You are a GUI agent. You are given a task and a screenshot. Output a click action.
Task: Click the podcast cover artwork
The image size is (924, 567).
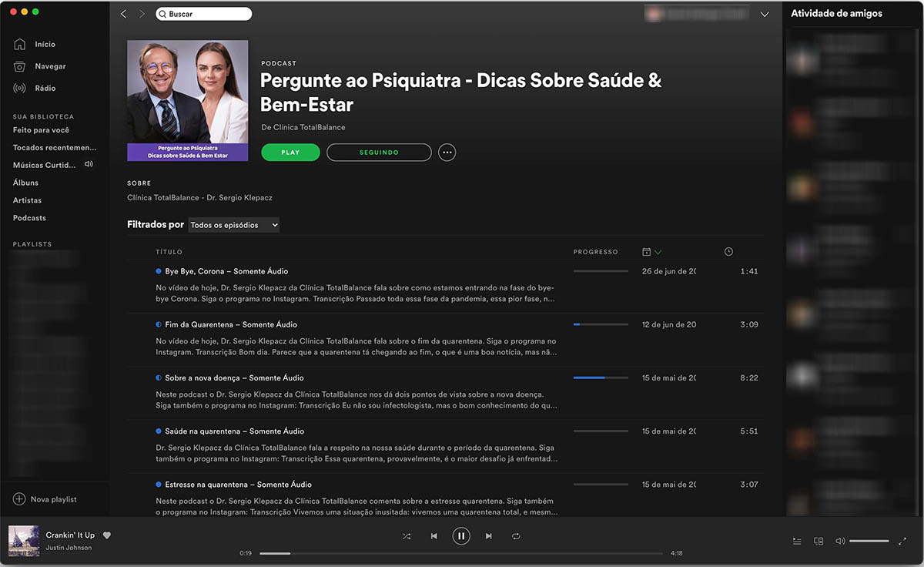coord(187,100)
